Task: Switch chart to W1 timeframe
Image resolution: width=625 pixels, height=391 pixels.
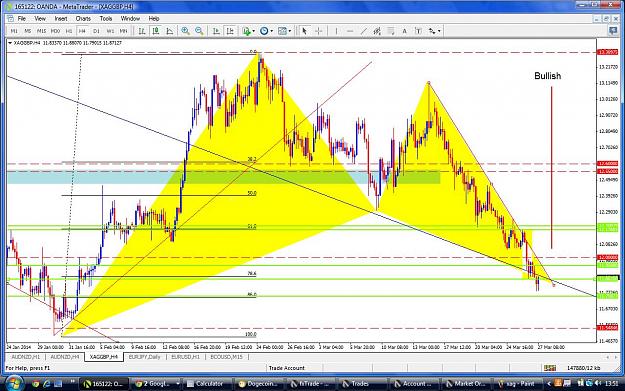Action: click(x=110, y=31)
